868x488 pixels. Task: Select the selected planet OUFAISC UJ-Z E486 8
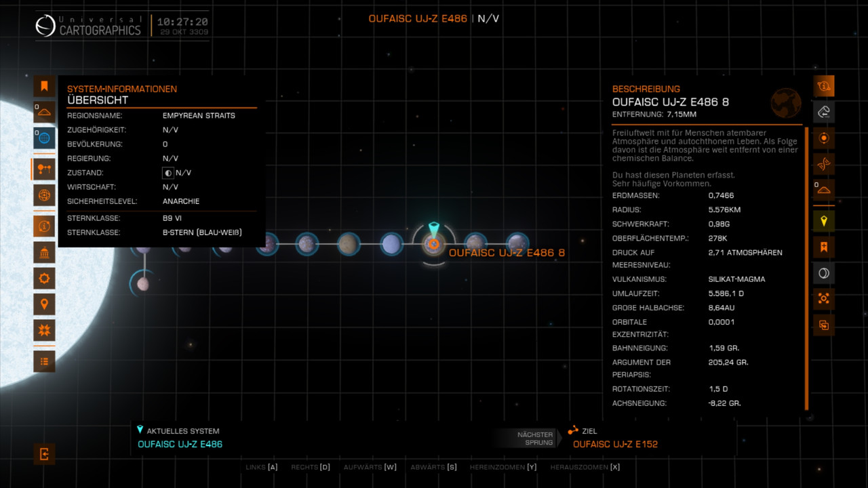[x=434, y=243]
